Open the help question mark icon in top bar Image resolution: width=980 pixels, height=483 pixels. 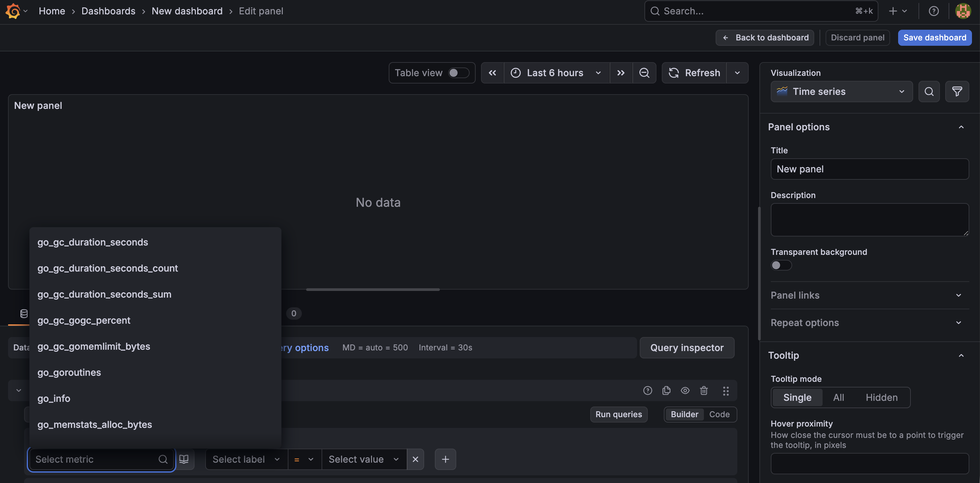point(934,11)
